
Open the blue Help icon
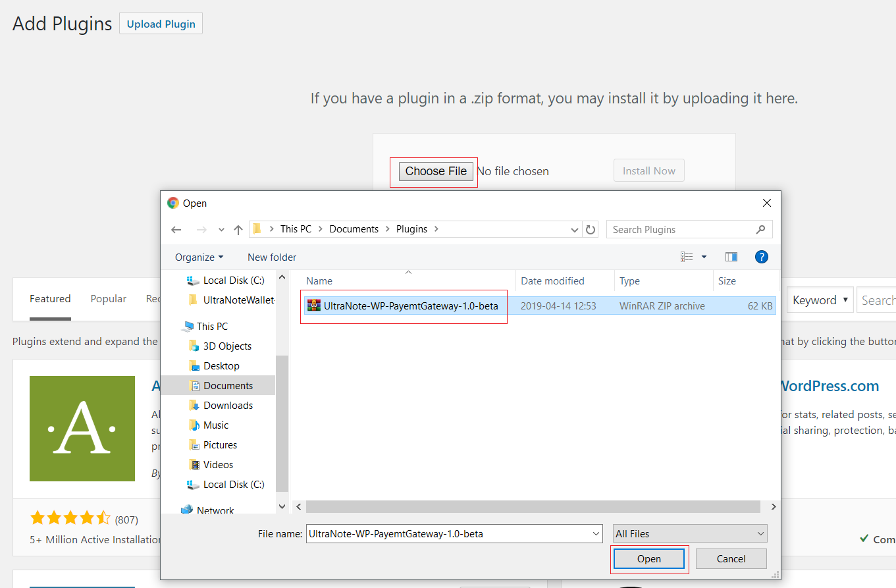(x=762, y=257)
